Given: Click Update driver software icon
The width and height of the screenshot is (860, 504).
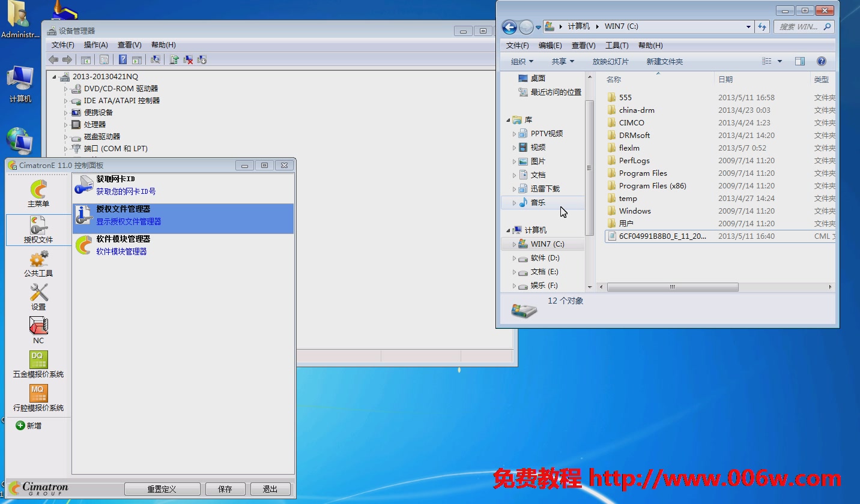Looking at the screenshot, I should tap(174, 59).
